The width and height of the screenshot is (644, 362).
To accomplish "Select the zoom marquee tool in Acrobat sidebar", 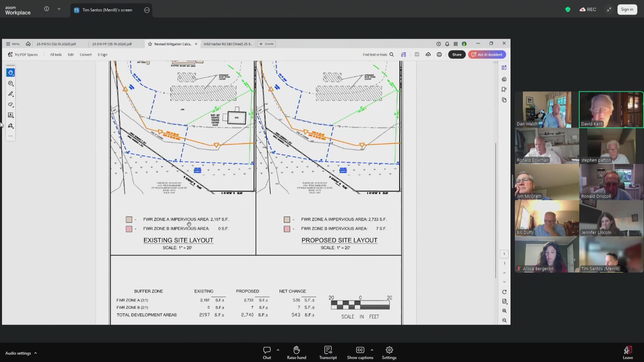I will coord(10,83).
